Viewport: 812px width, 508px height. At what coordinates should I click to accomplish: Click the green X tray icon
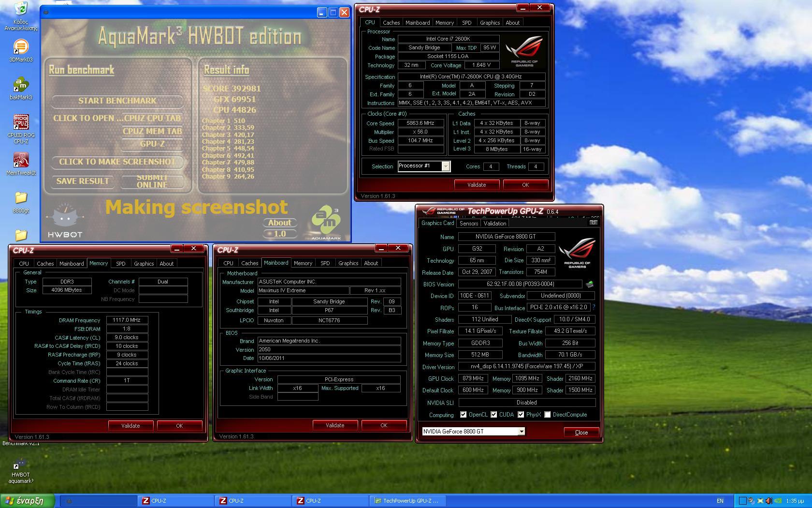pos(760,501)
